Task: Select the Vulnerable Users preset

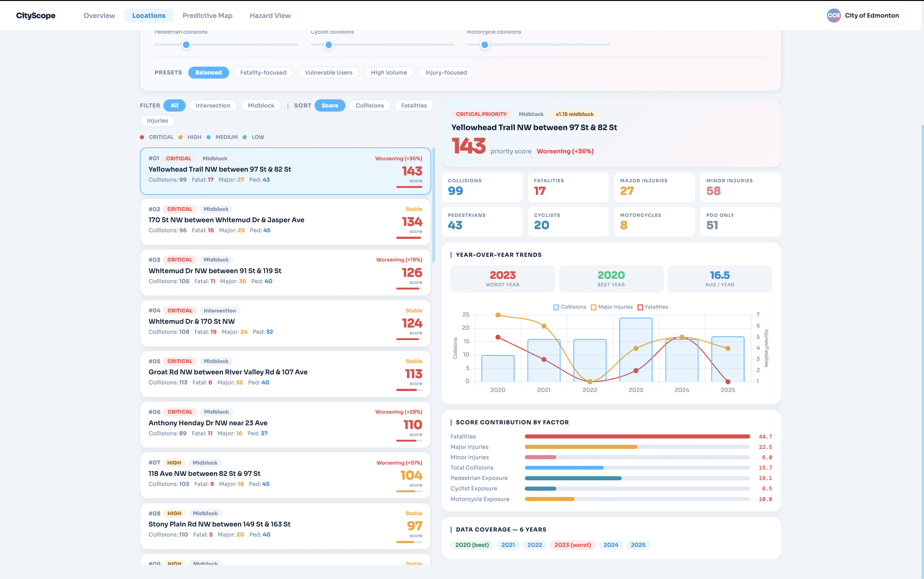Action: click(x=328, y=73)
